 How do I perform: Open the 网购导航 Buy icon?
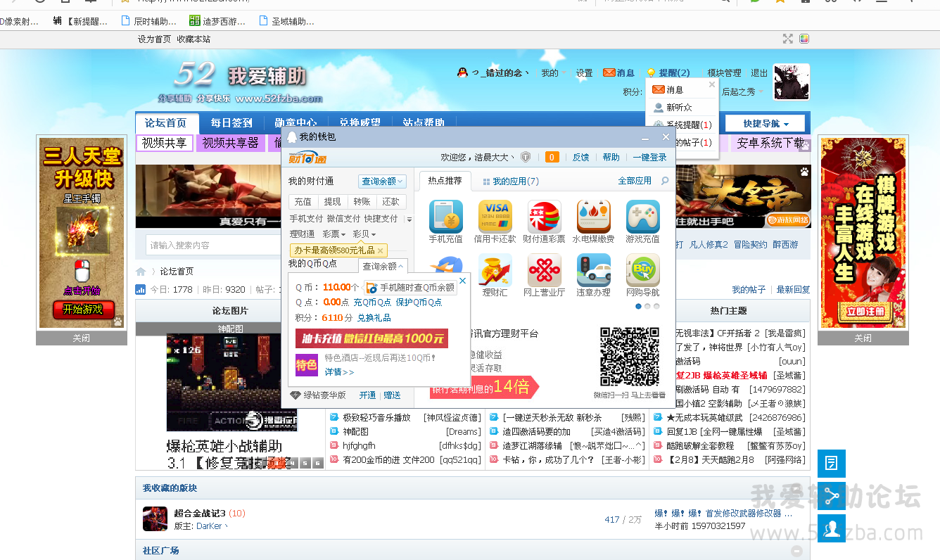click(x=643, y=270)
